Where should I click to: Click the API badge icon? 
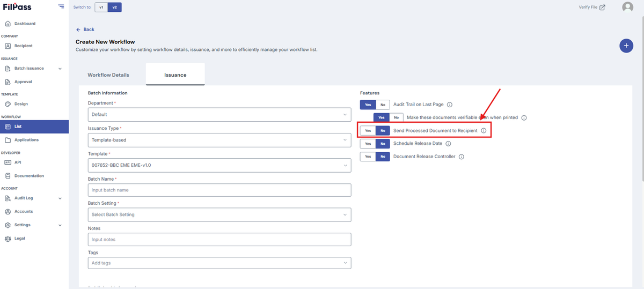pyautogui.click(x=8, y=162)
